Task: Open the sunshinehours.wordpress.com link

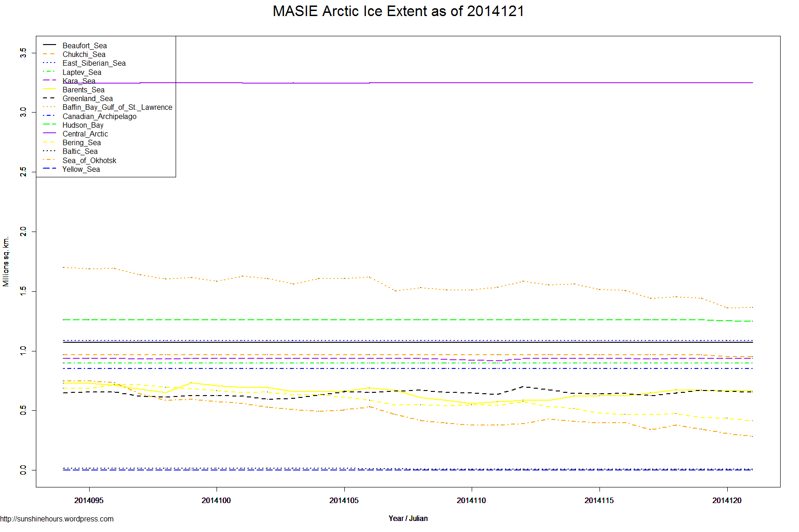Action: coord(57,519)
